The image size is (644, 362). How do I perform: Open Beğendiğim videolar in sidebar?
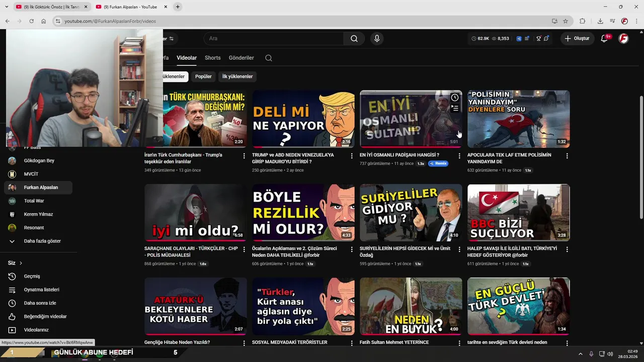(38, 317)
